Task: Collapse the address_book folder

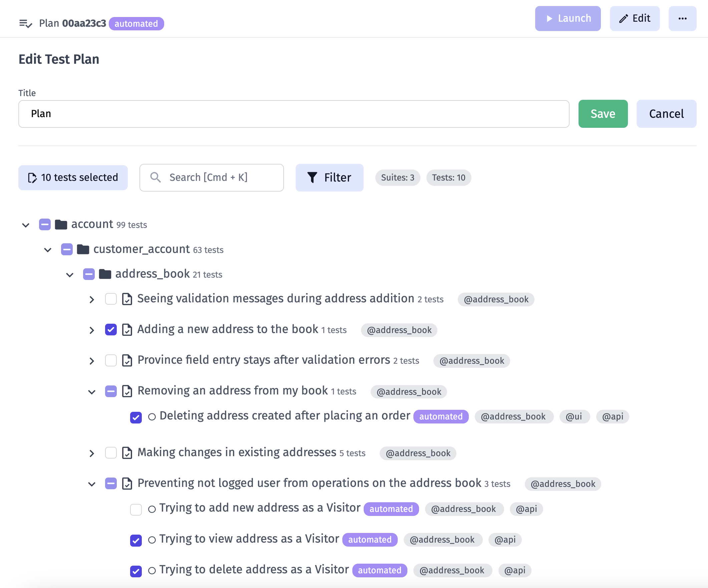Action: [x=70, y=275]
